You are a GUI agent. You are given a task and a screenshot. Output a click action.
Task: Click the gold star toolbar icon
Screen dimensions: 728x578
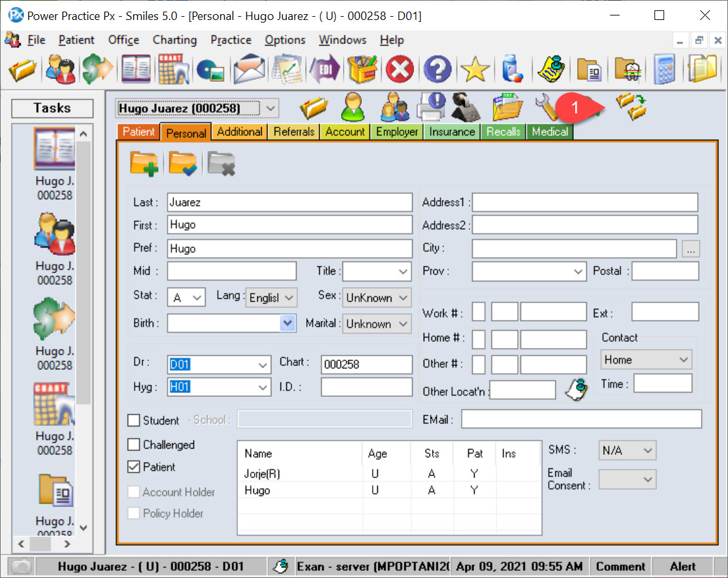coord(475,70)
